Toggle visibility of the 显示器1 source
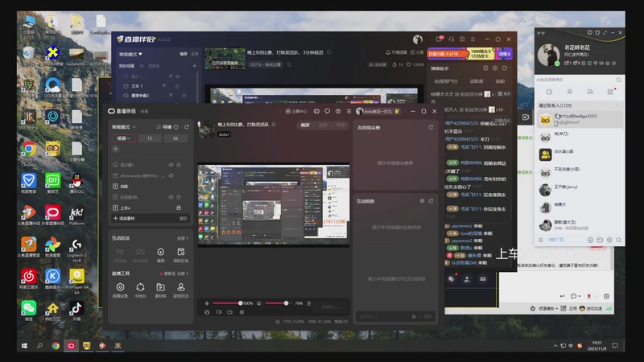The image size is (644, 362). coord(171,165)
